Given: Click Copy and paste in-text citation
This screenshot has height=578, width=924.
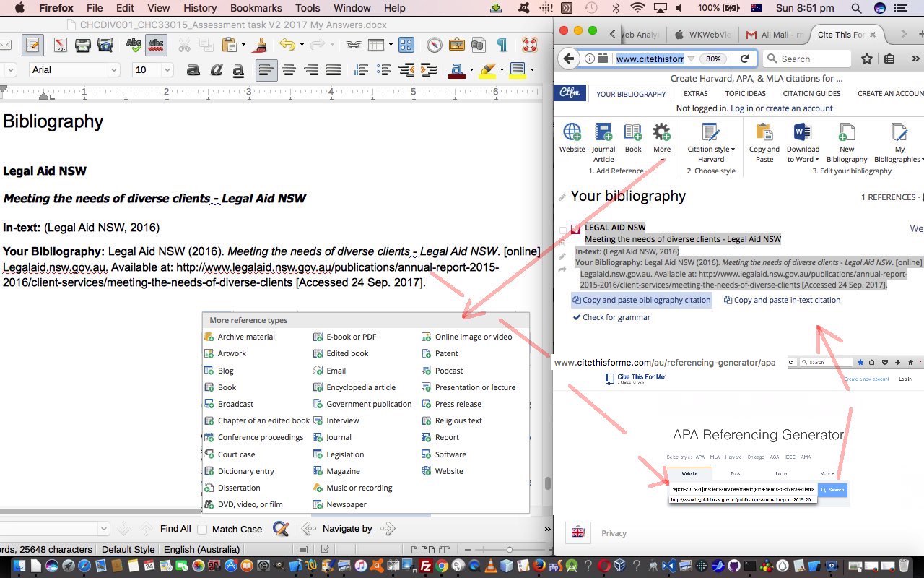Looking at the screenshot, I should 782,300.
